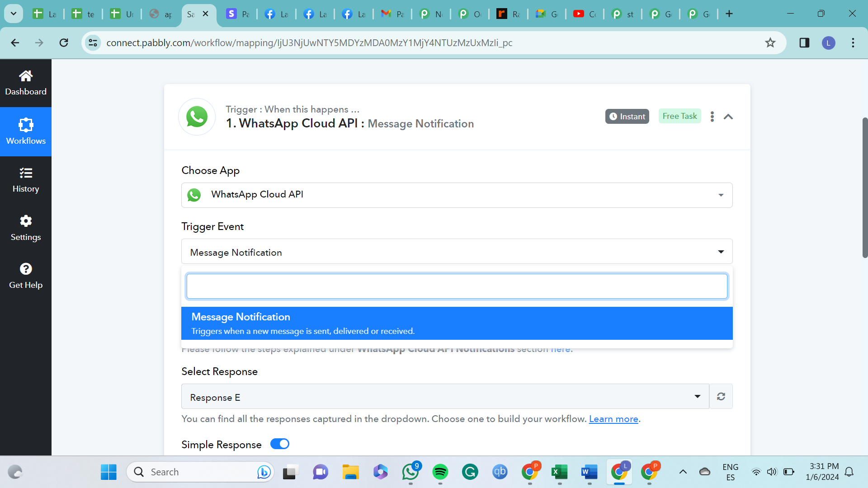Open Grammarly from the taskbar

coord(470,472)
